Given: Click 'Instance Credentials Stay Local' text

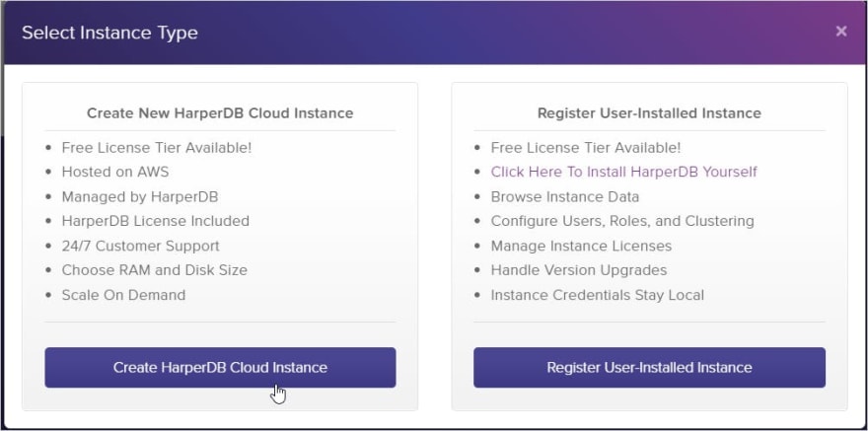Looking at the screenshot, I should [x=598, y=295].
